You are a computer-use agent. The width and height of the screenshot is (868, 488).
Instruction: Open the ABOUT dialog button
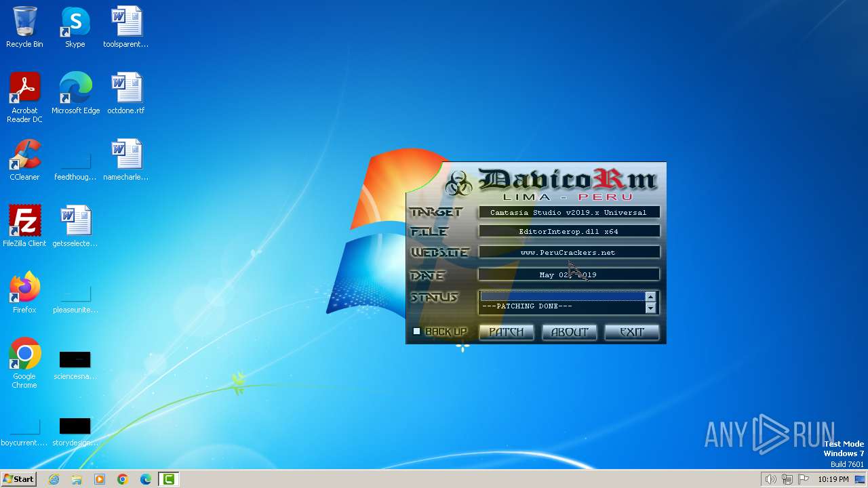click(x=570, y=332)
